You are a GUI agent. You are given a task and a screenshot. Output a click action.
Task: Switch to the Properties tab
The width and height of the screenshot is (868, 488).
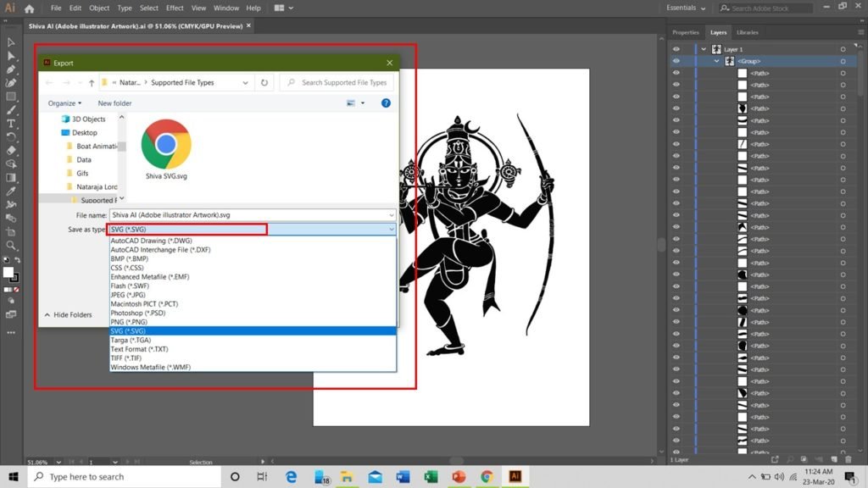pyautogui.click(x=685, y=32)
